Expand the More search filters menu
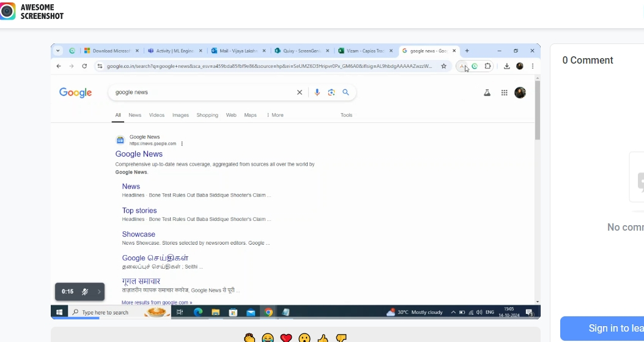The height and width of the screenshot is (342, 644). pyautogui.click(x=275, y=115)
